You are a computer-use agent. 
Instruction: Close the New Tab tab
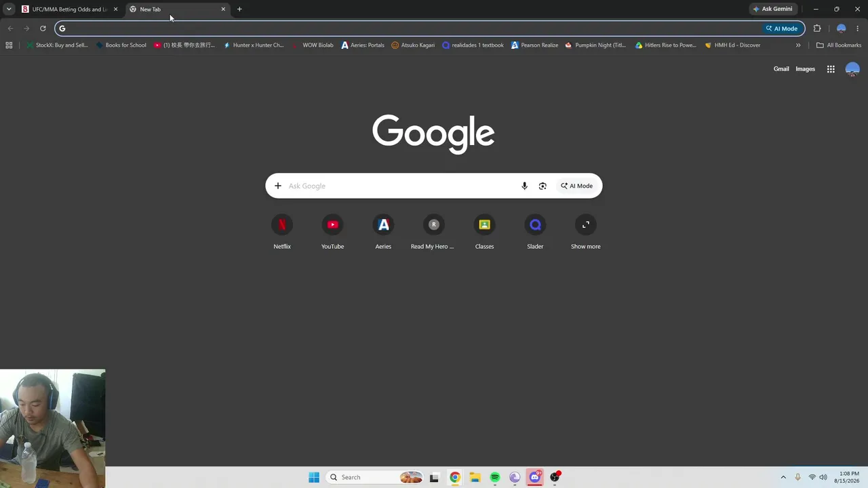pos(223,9)
